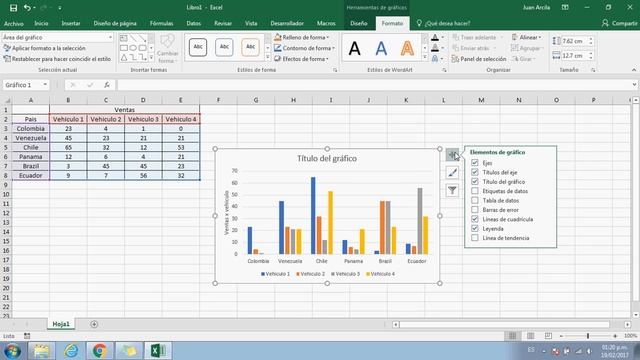Switch to Normal view in status bar

512,336
